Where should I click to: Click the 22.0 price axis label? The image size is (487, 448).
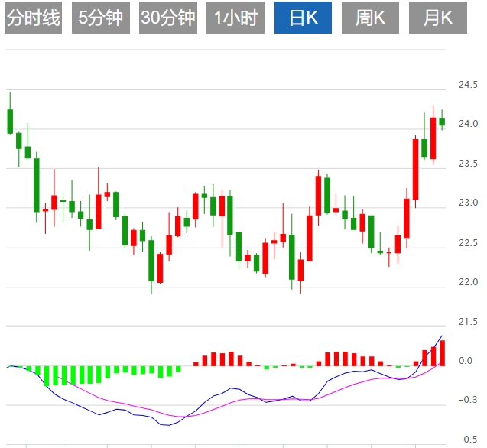(x=468, y=282)
